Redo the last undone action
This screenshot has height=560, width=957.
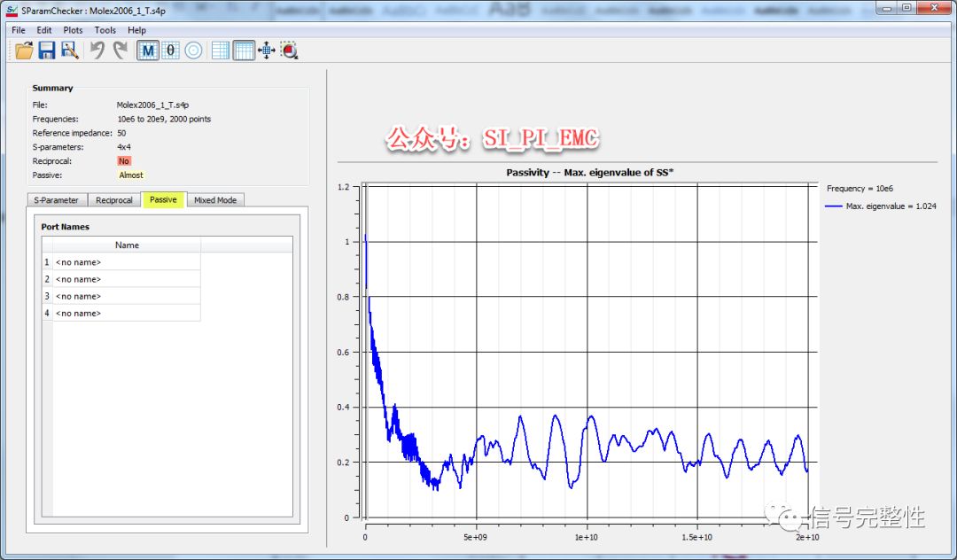point(121,51)
